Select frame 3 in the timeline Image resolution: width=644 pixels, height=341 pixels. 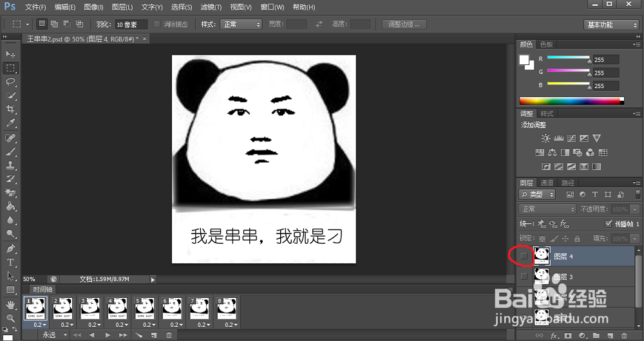pos(90,309)
